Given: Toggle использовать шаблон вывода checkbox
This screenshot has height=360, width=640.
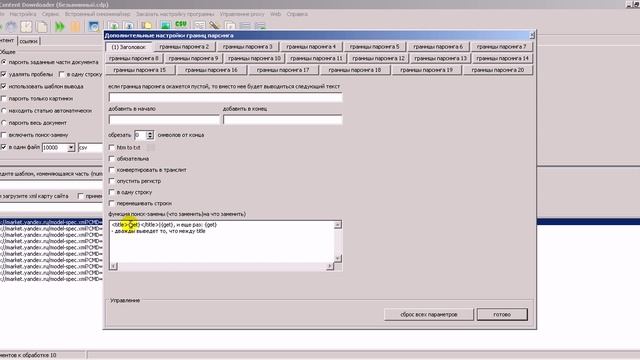Looking at the screenshot, I should point(4,87).
